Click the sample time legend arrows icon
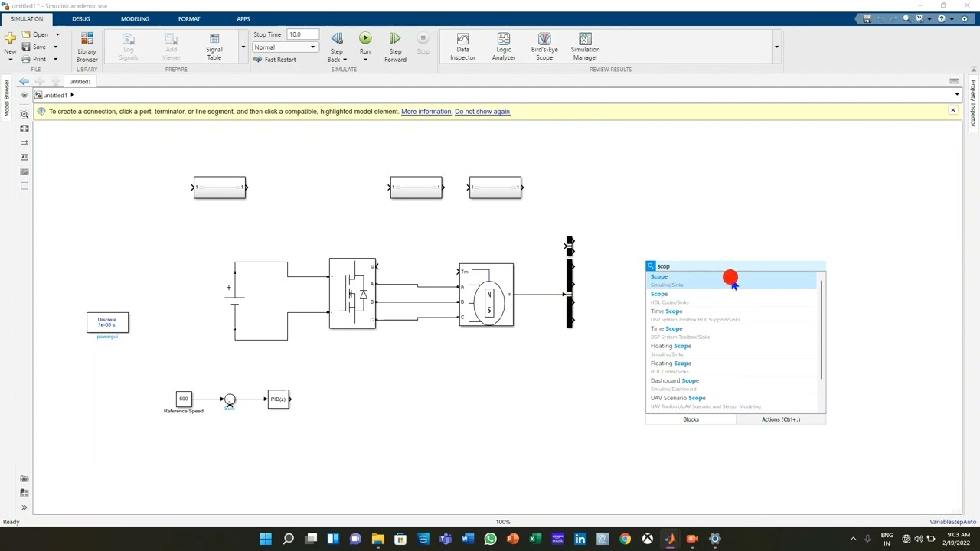The height and width of the screenshot is (551, 980). coord(24,142)
